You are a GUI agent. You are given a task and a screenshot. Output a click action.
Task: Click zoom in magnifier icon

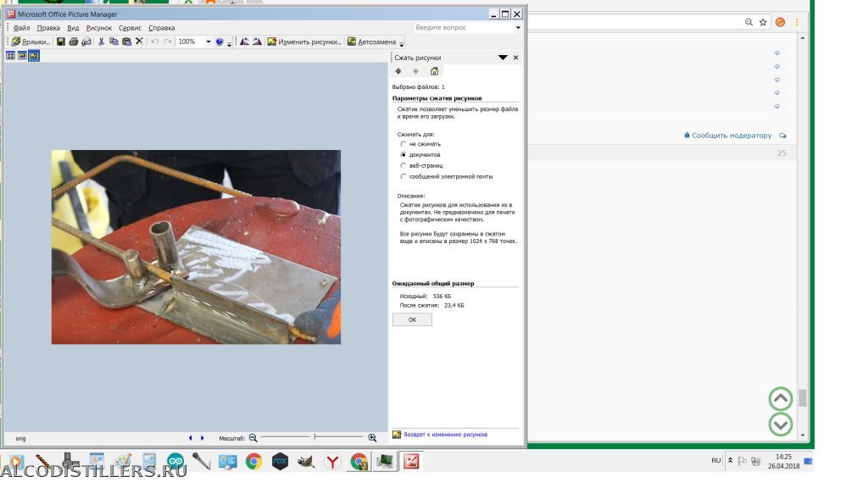click(x=372, y=438)
